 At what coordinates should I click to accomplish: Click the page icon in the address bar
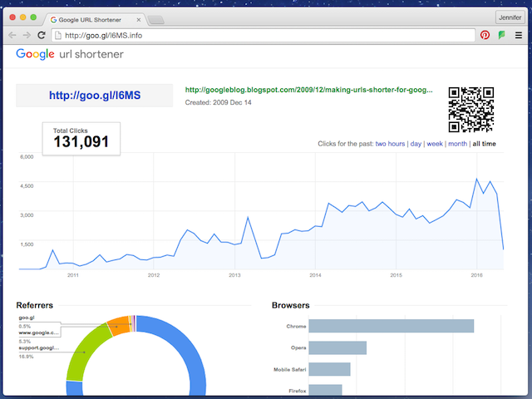(x=58, y=35)
